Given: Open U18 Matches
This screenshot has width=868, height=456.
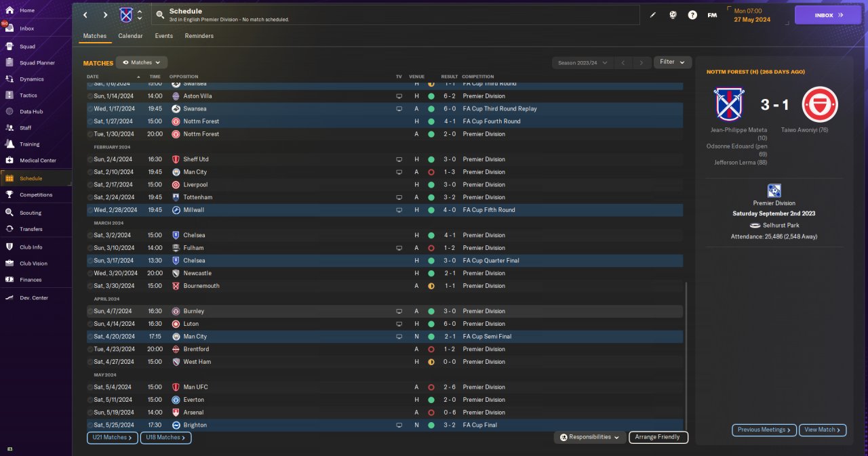Looking at the screenshot, I should tap(165, 438).
